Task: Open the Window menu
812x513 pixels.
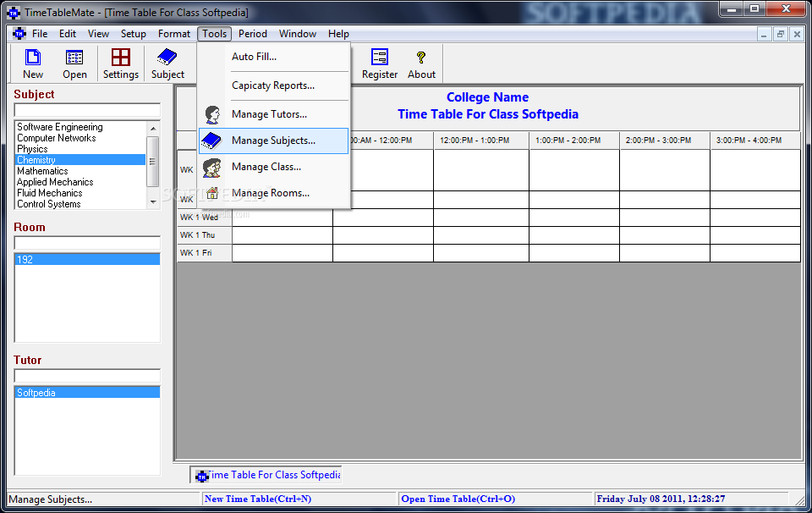Action: click(x=298, y=34)
